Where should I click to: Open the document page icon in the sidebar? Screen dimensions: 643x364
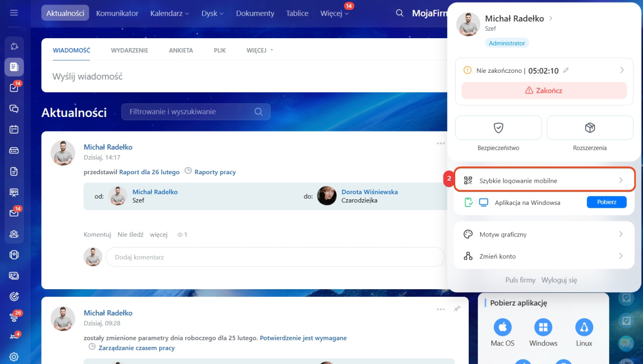pyautogui.click(x=14, y=172)
